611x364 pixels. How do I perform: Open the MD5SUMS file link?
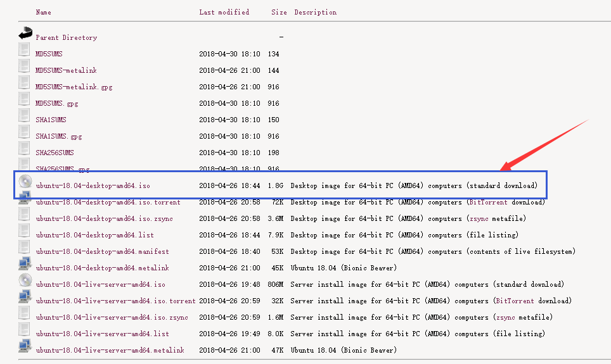[x=49, y=54]
